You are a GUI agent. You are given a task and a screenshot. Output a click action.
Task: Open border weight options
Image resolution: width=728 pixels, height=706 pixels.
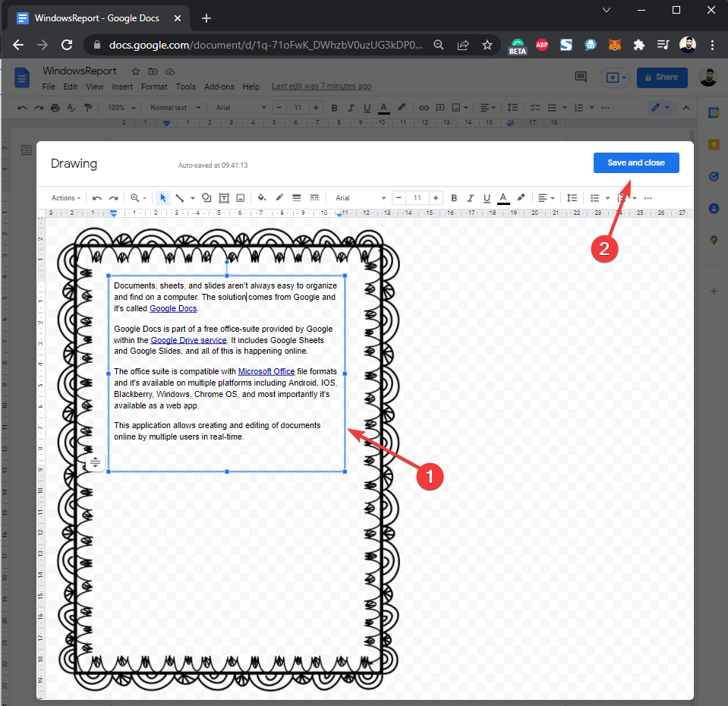296,198
